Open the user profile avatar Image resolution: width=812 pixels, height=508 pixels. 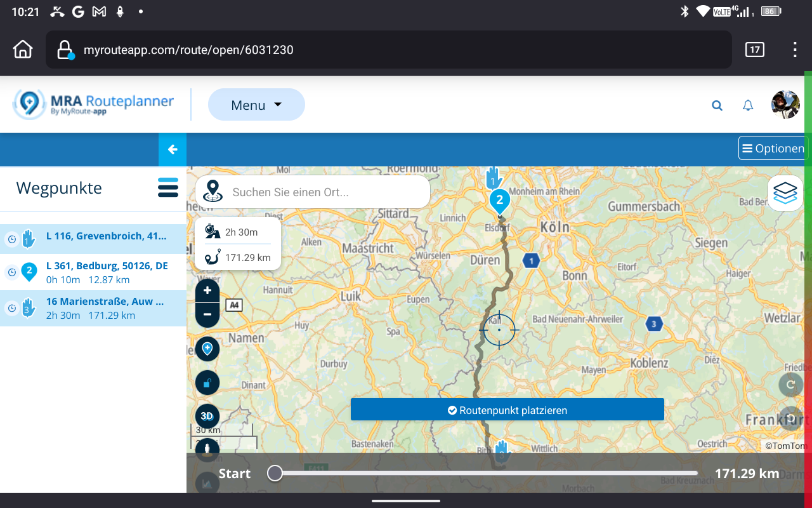(785, 104)
